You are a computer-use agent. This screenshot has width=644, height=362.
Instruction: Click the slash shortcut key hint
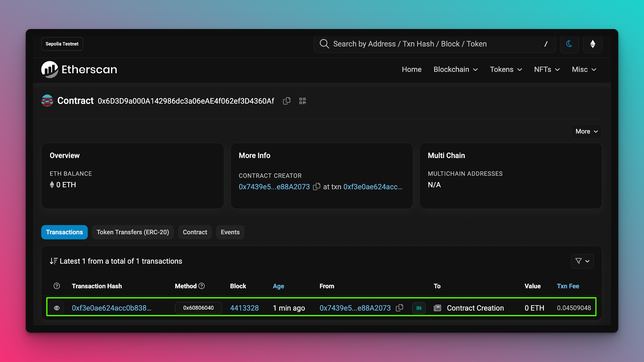point(546,44)
